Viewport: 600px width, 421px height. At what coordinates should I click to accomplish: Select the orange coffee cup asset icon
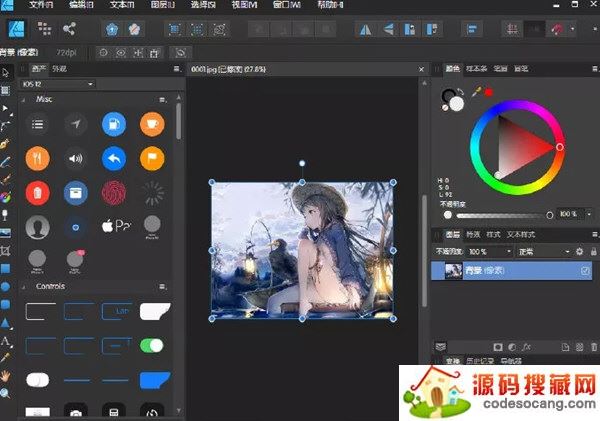(151, 124)
